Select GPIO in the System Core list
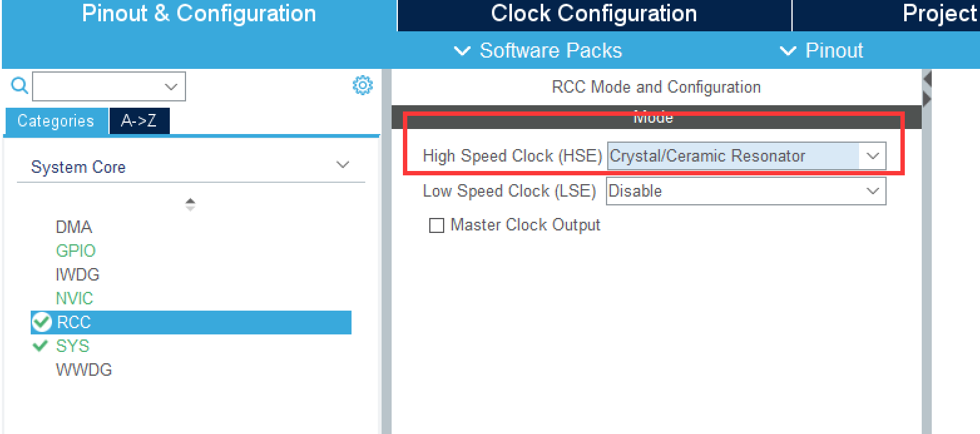The image size is (980, 434). click(76, 251)
